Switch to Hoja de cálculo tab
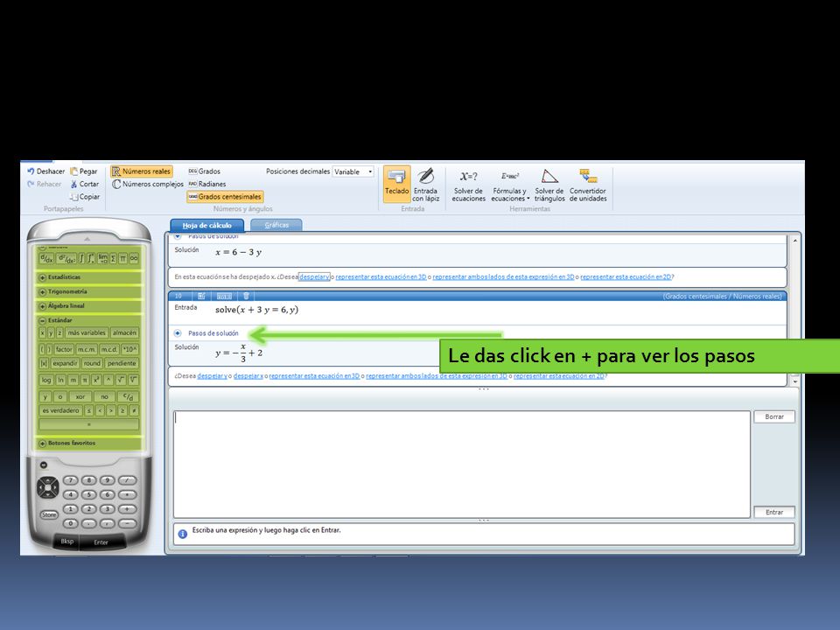 206,226
